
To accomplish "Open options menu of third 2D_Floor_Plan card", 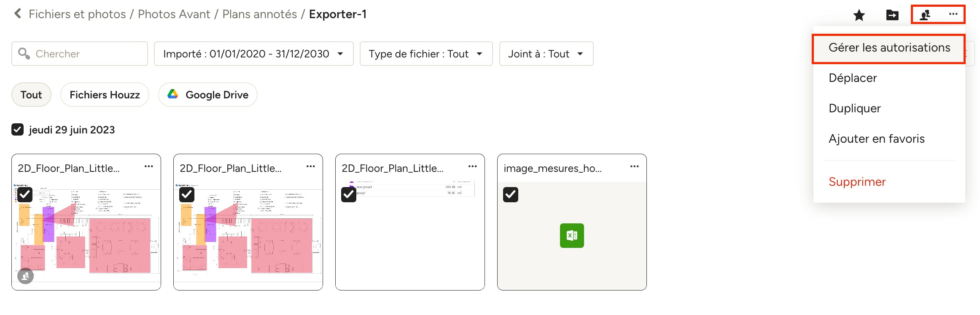I will [472, 166].
